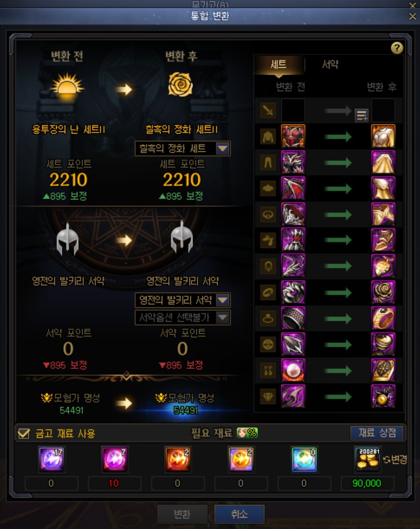This screenshot has height=529, width=420.
Task: Click the golden rose set icon
Action: click(180, 84)
